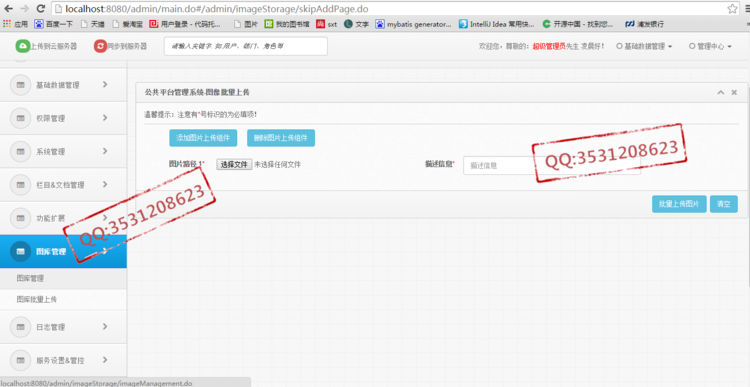Reload the current page
This screenshot has height=387, width=750.
tap(41, 9)
